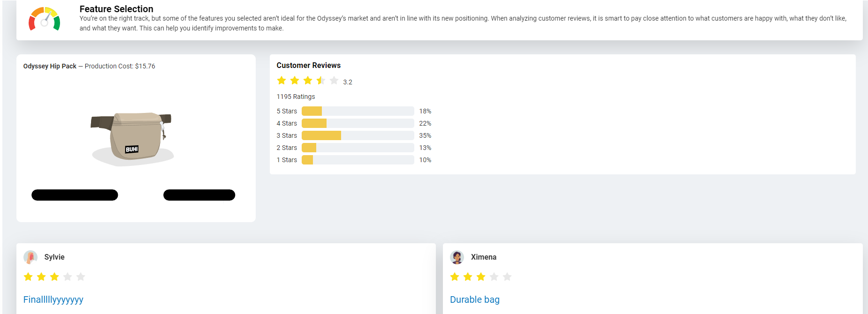
Task: Click the 1195 Ratings count text
Action: coord(296,97)
